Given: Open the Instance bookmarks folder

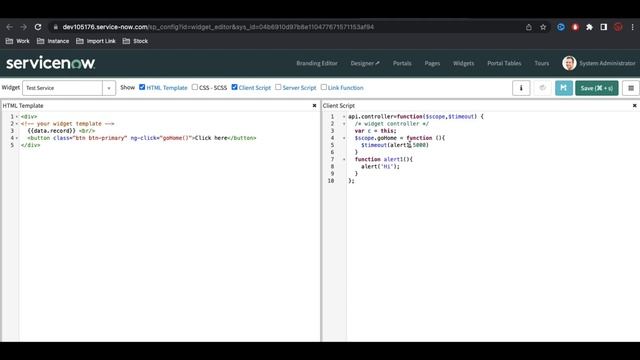Looking at the screenshot, I should pos(53,41).
